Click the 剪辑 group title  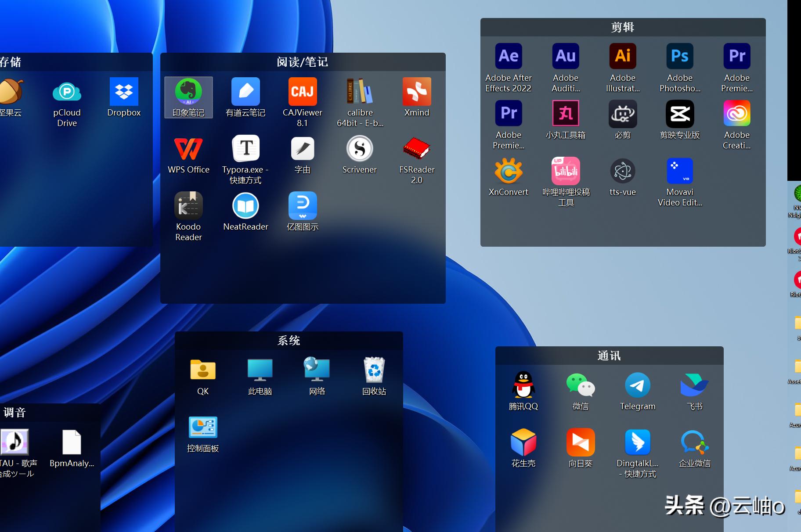(x=623, y=27)
